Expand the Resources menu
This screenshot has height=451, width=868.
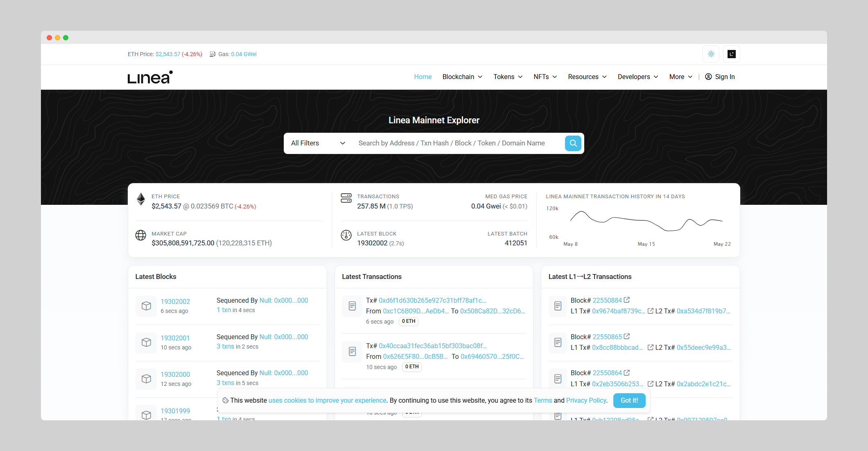coord(587,77)
